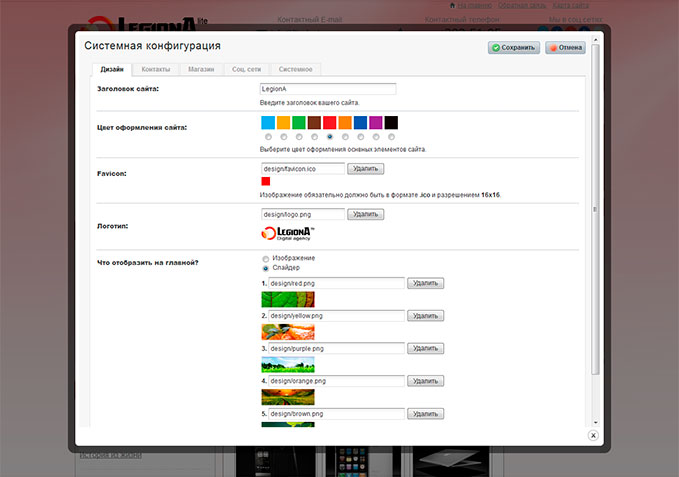Open the Карта сайта link in the background page
The width and height of the screenshot is (679, 477).
click(x=571, y=5)
